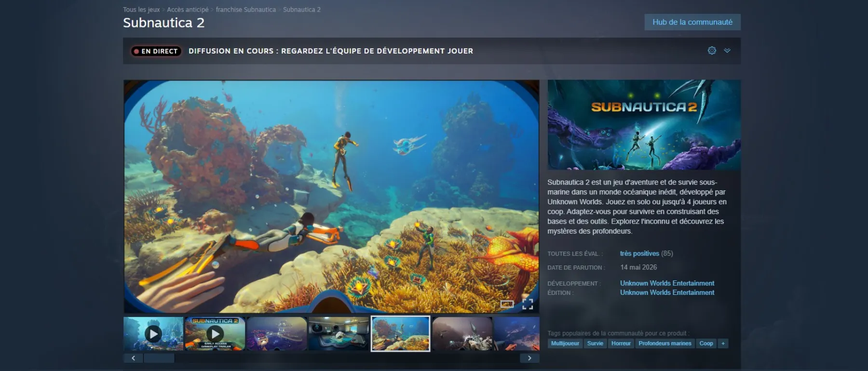
Task: Open Accès anticipé breadcrumb link
Action: 188,10
